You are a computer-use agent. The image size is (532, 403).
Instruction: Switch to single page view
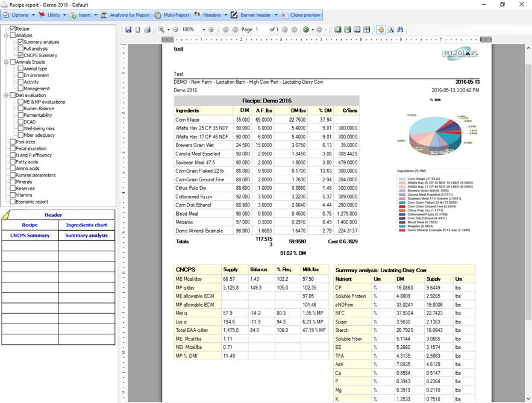point(337,30)
